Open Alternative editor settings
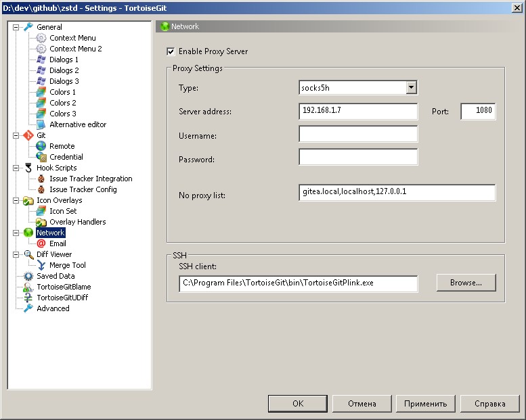Image resolution: width=526 pixels, height=420 pixels. (x=78, y=124)
